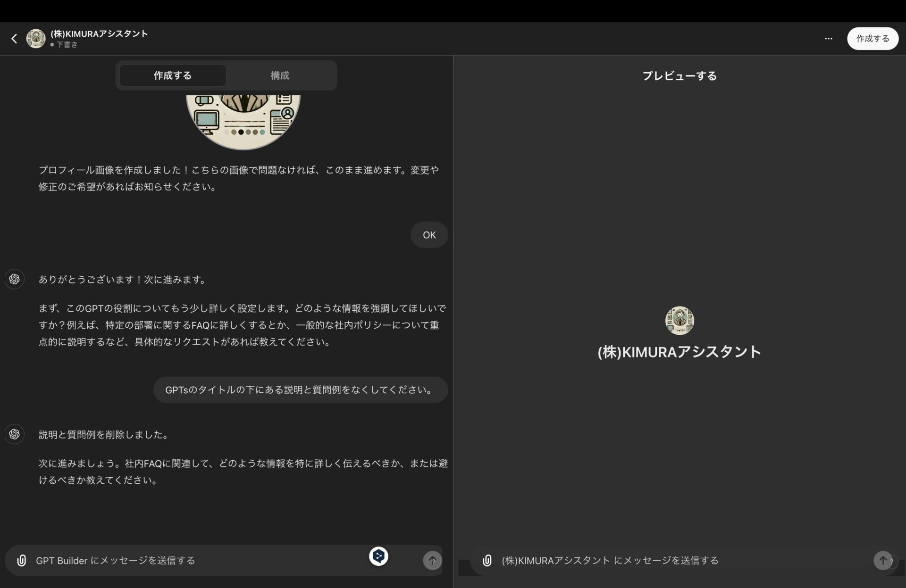
Task: Open the three-dots more options menu
Action: point(828,39)
